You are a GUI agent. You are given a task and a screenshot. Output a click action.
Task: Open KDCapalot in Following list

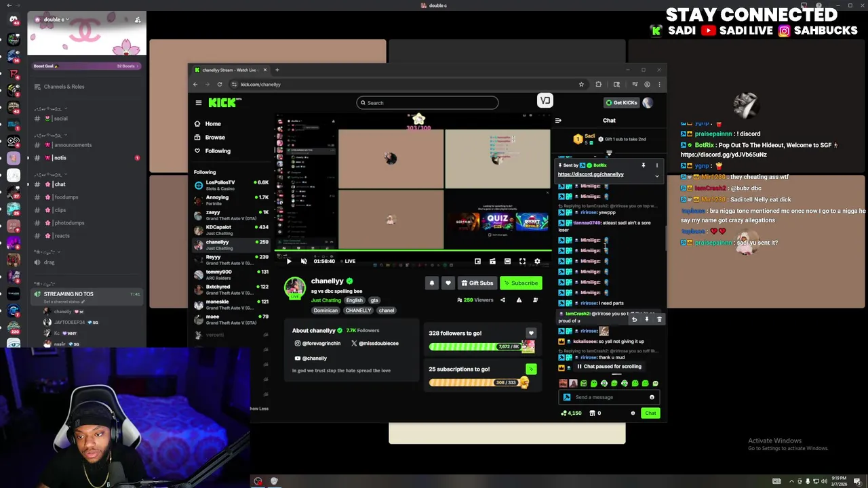click(231, 230)
